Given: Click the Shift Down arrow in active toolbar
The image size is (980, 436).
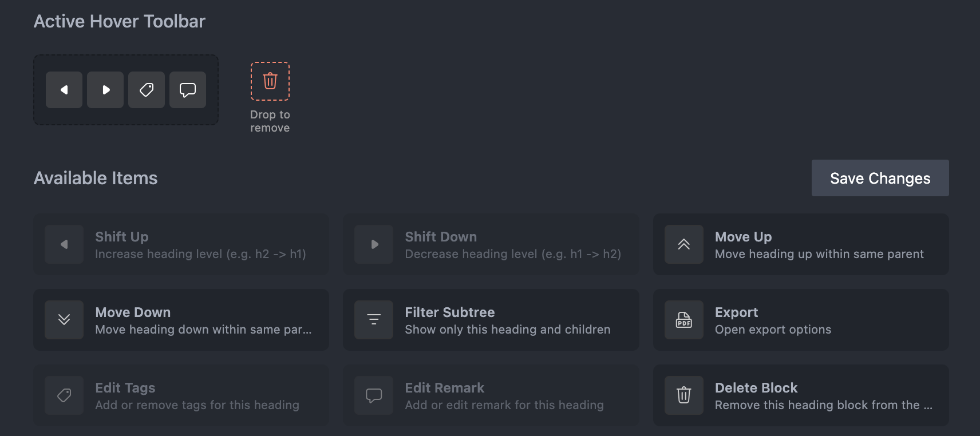Looking at the screenshot, I should tap(105, 90).
